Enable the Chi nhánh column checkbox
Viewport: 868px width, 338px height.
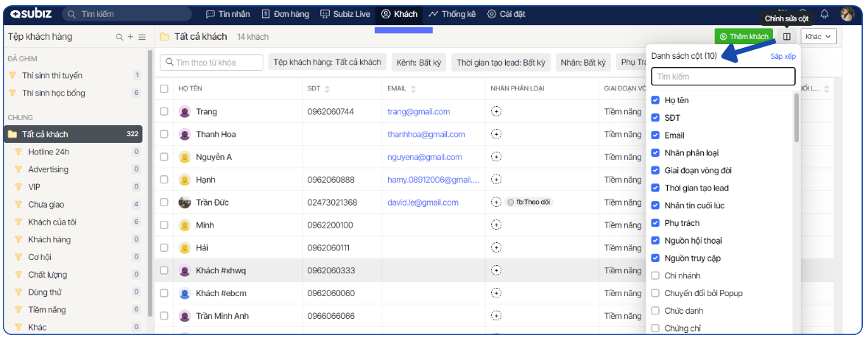click(x=655, y=275)
